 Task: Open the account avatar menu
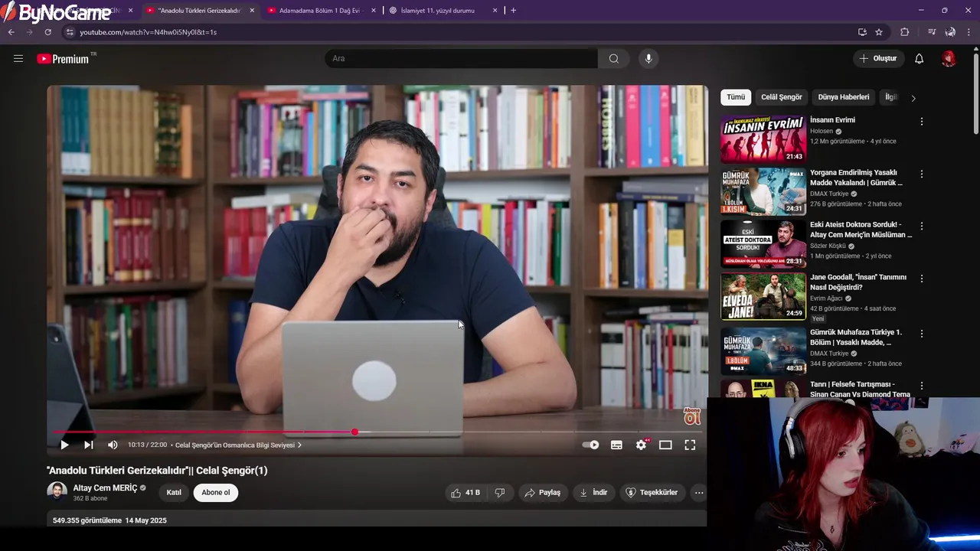(x=949, y=59)
